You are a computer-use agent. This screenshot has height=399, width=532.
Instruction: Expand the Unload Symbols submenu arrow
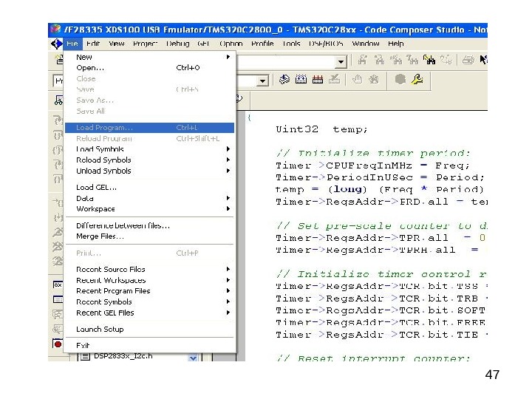click(228, 171)
